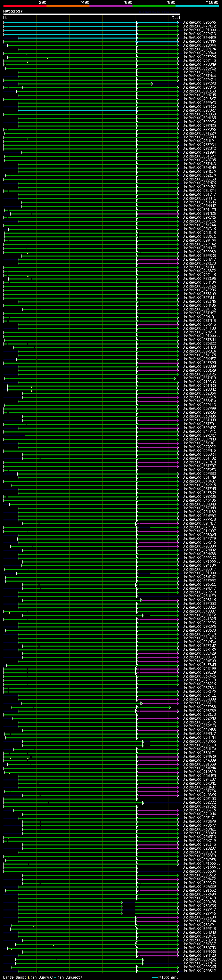The image size is (222, 980).
Task: Click the white query sequence bar
Action: pyautogui.click(x=92, y=14)
